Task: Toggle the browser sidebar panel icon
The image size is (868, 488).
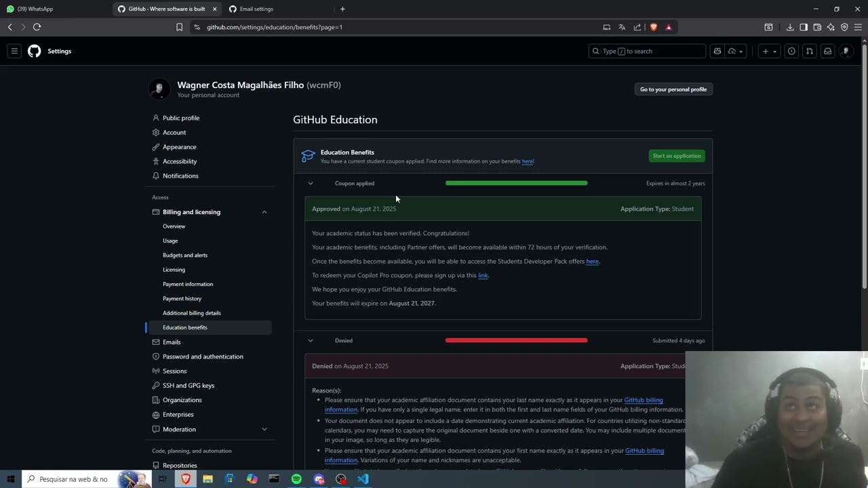Action: tap(804, 27)
